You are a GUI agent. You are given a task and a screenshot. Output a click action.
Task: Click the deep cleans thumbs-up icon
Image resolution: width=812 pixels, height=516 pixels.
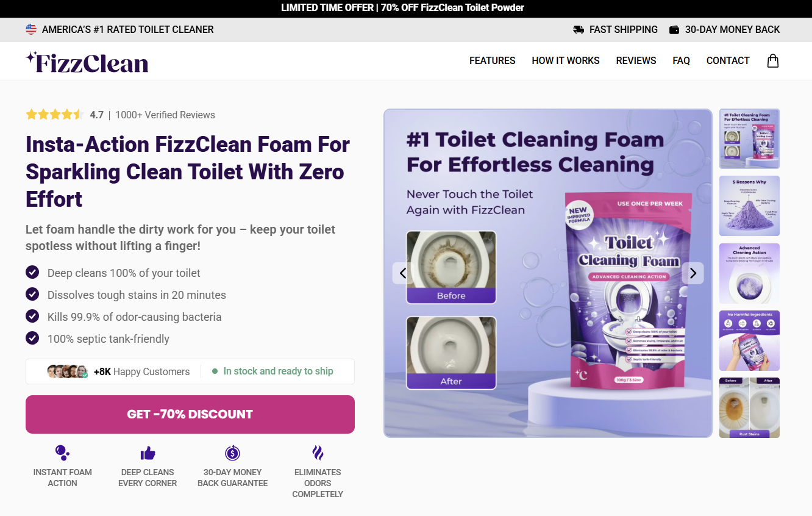(x=148, y=453)
